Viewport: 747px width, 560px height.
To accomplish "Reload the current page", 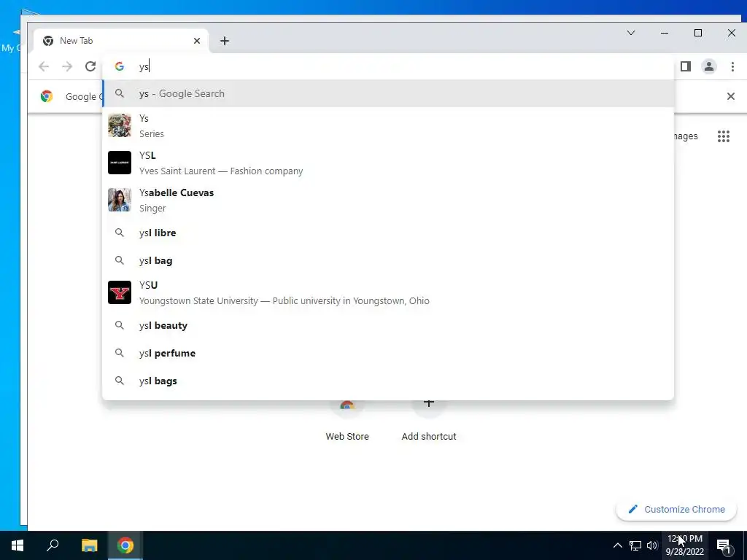I will coord(90,66).
